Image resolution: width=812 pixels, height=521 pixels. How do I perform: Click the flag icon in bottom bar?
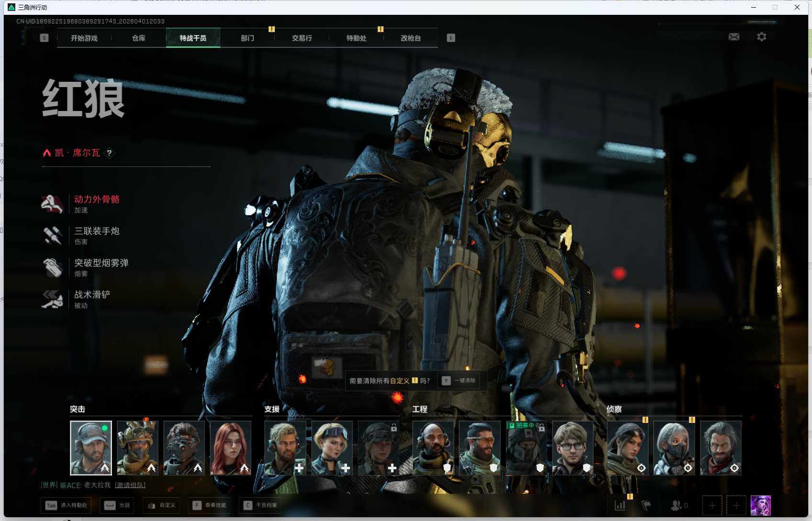(x=646, y=505)
